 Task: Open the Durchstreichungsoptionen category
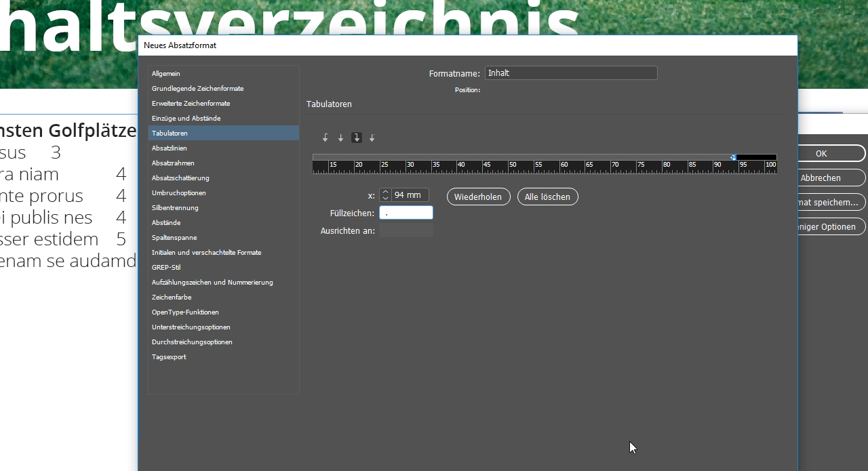223,342
